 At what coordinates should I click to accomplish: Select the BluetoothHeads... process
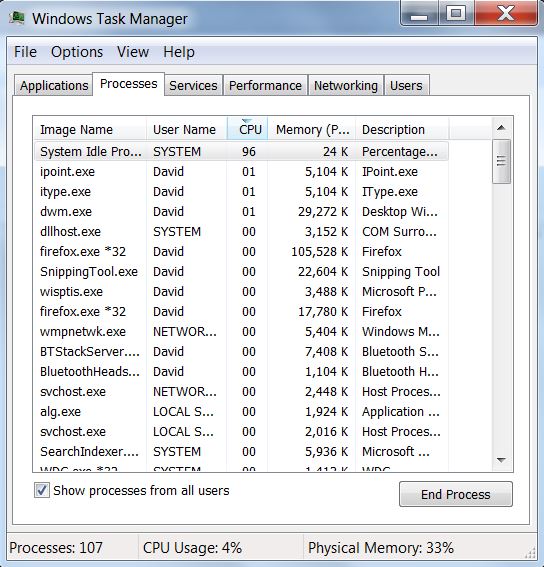click(x=241, y=371)
